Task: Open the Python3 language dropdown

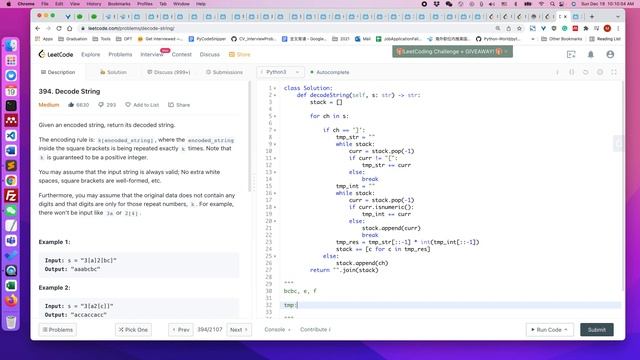Action: 280,72
